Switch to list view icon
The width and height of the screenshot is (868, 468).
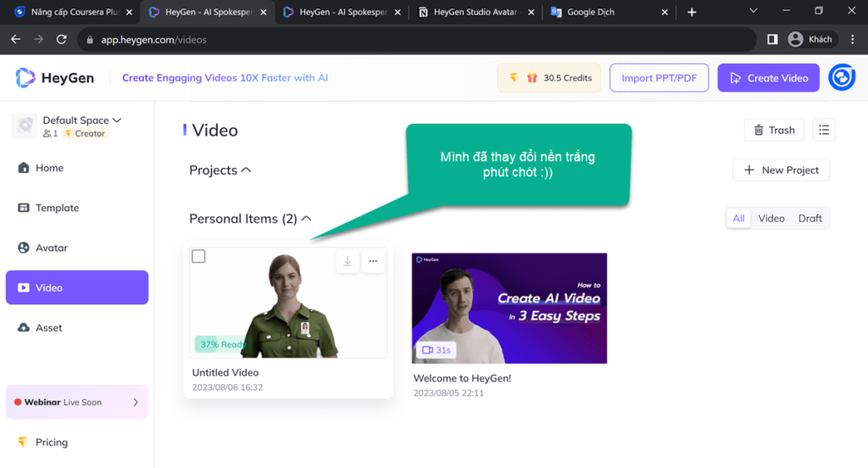click(x=824, y=131)
